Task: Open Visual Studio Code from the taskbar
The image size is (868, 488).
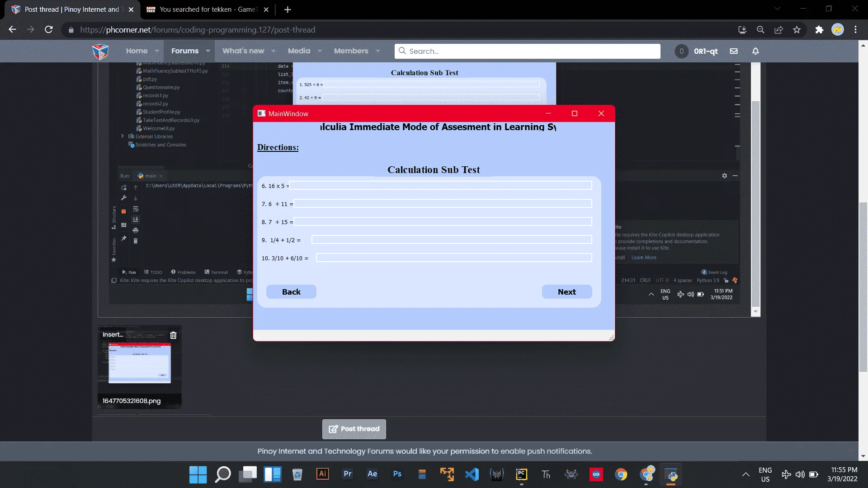Action: [x=472, y=474]
